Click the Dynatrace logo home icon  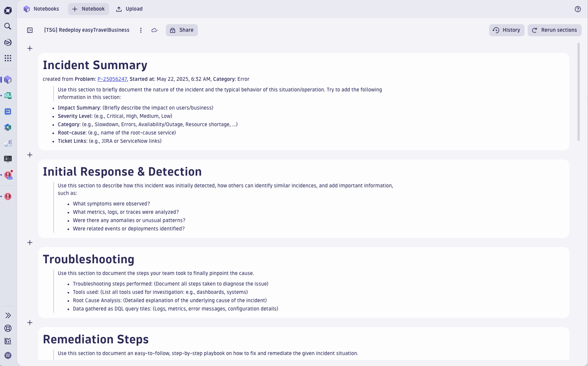pos(8,10)
